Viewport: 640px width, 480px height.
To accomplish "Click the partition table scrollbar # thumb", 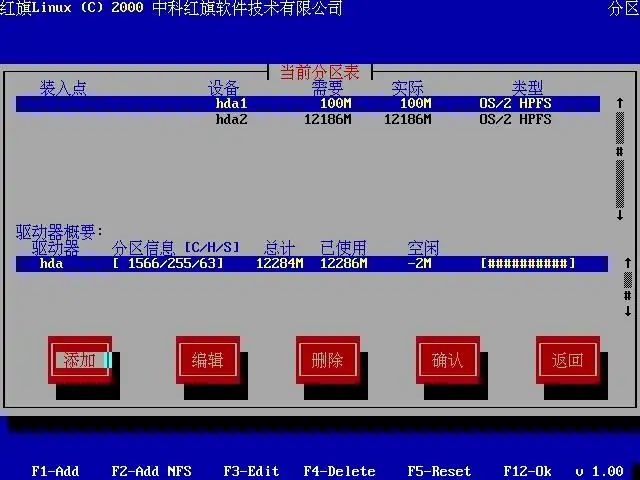I will 620,152.
